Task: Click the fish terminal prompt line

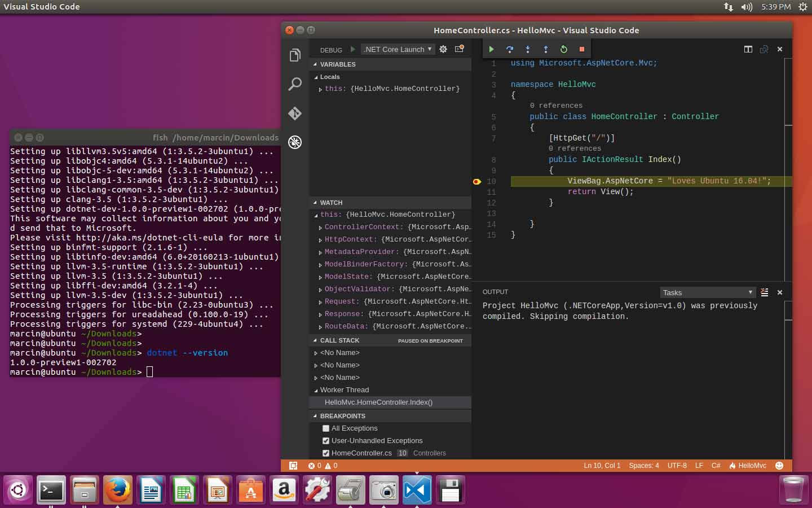Action: [81, 372]
